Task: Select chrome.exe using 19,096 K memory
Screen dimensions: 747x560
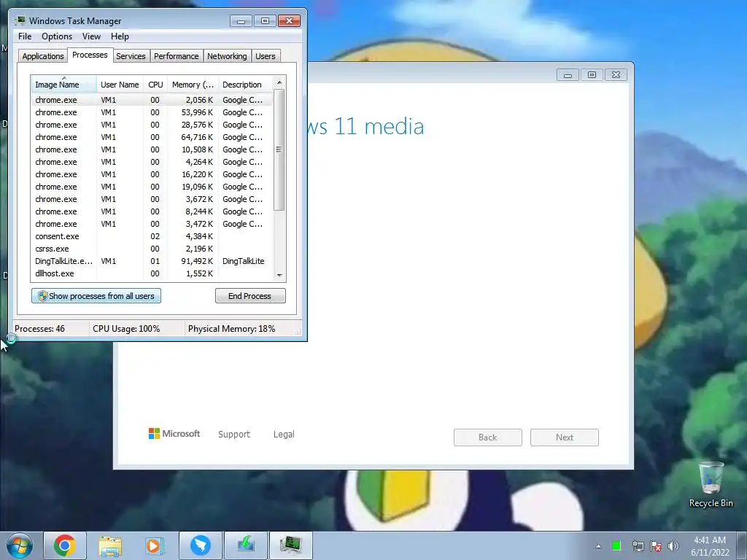Action: click(152, 187)
